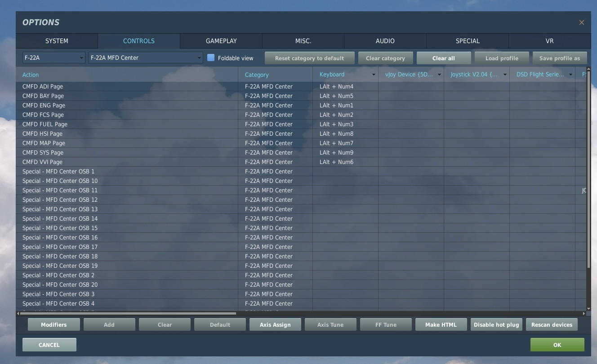Click the scroll-left arrow of horizontal scrollbar

click(18, 313)
